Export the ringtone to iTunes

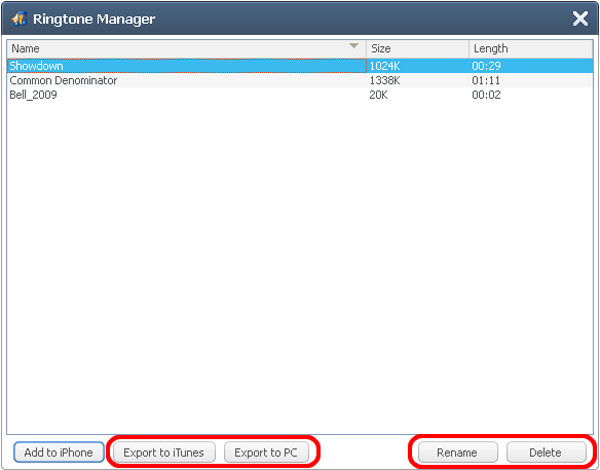(163, 453)
